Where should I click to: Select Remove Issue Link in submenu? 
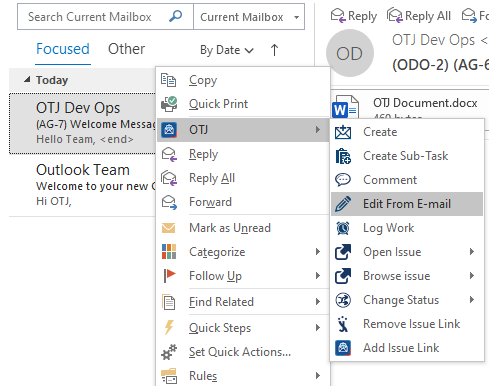click(x=407, y=324)
